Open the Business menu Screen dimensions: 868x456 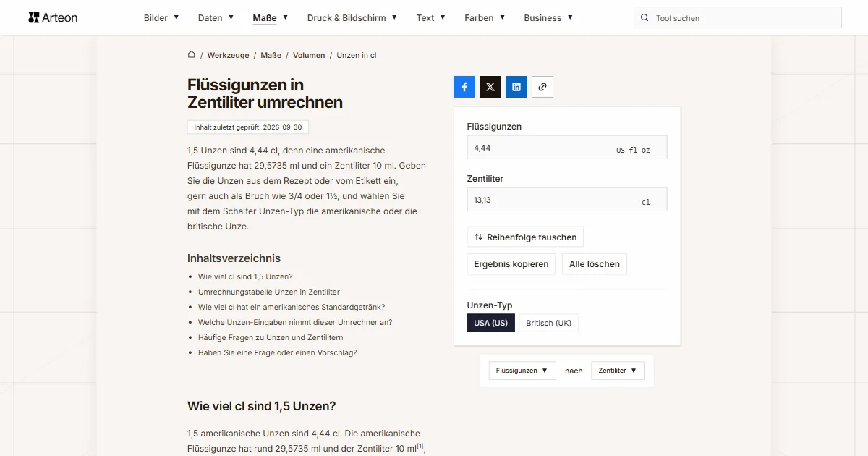click(x=548, y=18)
